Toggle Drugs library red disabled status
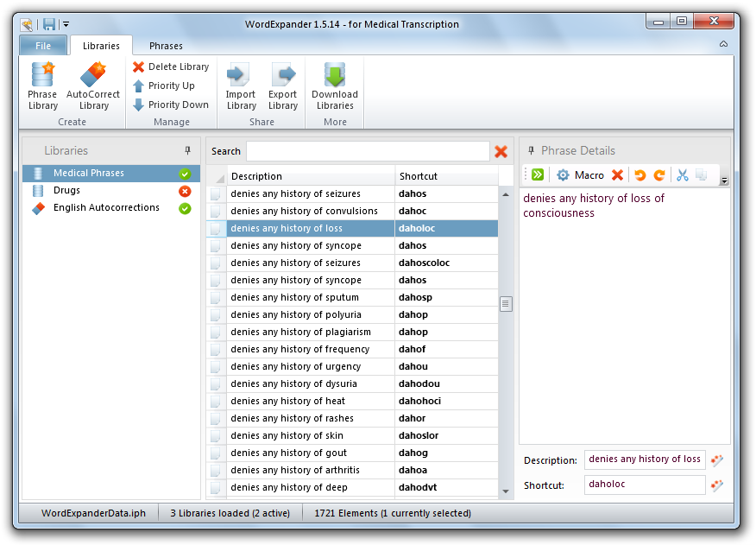This screenshot has height=545, width=756. (185, 191)
